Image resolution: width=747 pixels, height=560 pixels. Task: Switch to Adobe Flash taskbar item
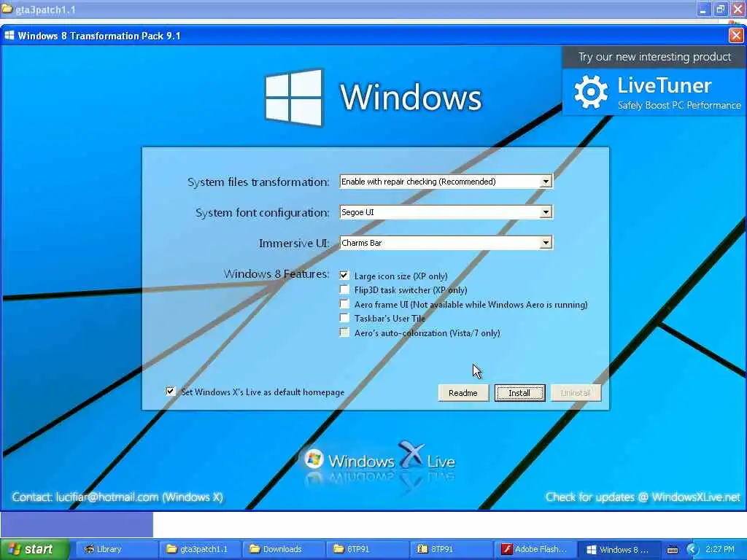(x=535, y=550)
